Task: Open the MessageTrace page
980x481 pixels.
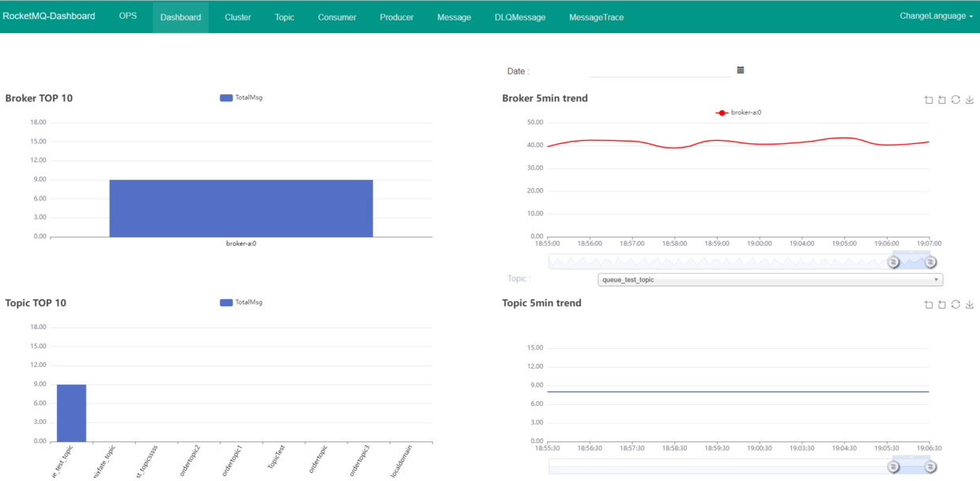Action: click(x=597, y=17)
